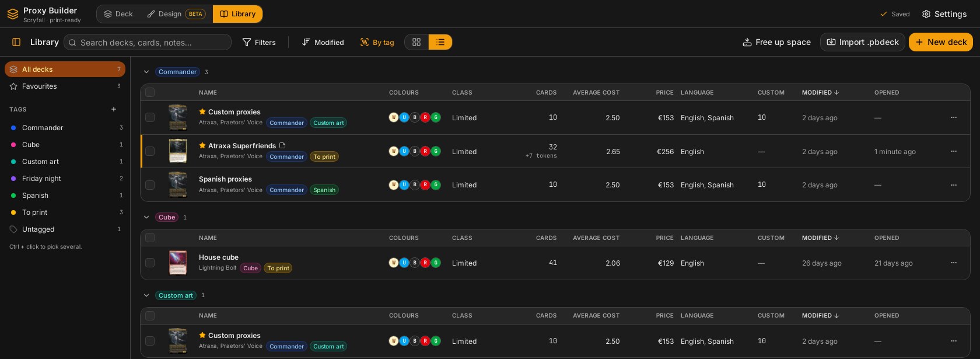This screenshot has height=359, width=980.
Task: Open the Modified sort dropdown
Action: click(x=323, y=42)
